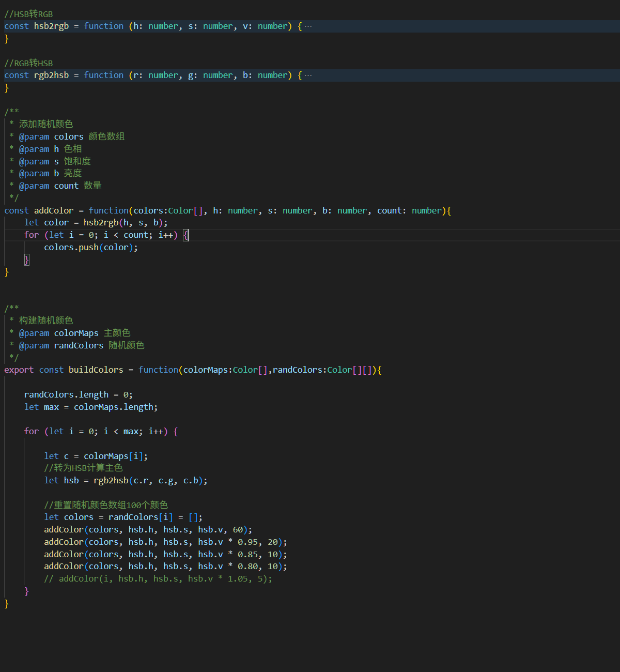620x672 pixels.
Task: Click 'let colors = randColors[i] = [];' line
Action: 123,517
